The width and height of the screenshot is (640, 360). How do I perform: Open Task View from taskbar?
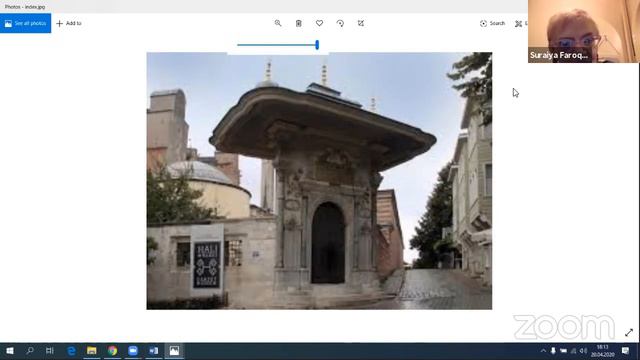click(50, 351)
